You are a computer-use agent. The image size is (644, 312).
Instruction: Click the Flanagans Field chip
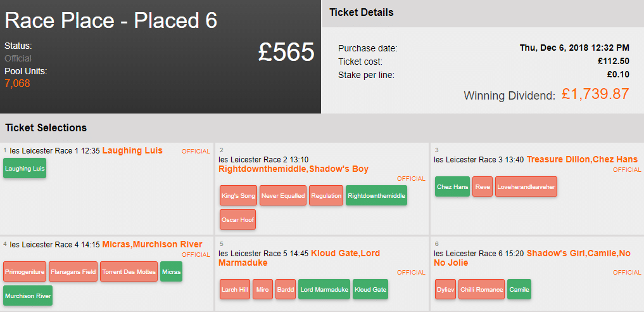click(73, 272)
